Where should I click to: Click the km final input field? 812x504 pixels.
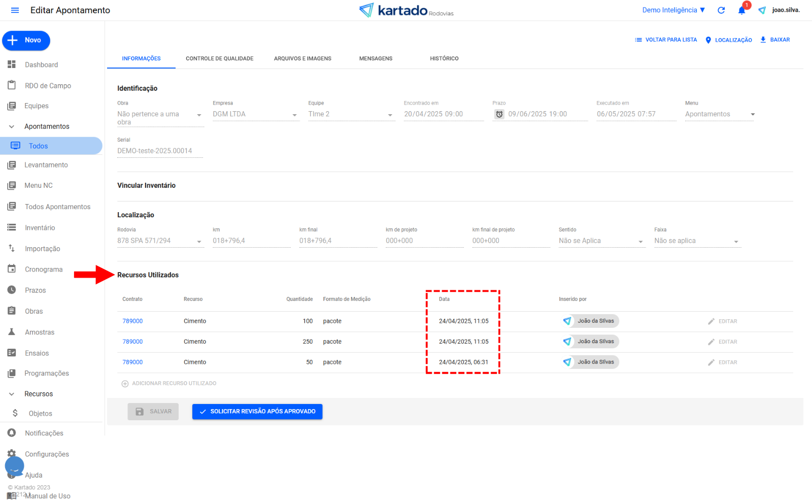point(337,241)
